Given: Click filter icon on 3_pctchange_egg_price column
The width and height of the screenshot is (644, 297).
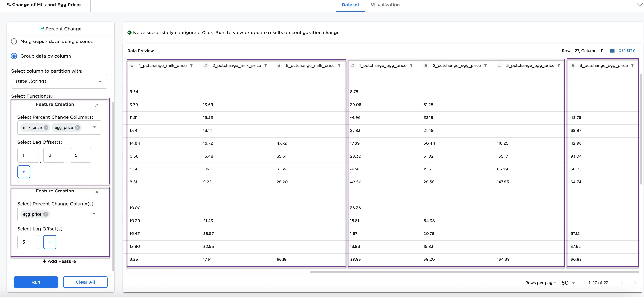Looking at the screenshot, I should point(632,65).
